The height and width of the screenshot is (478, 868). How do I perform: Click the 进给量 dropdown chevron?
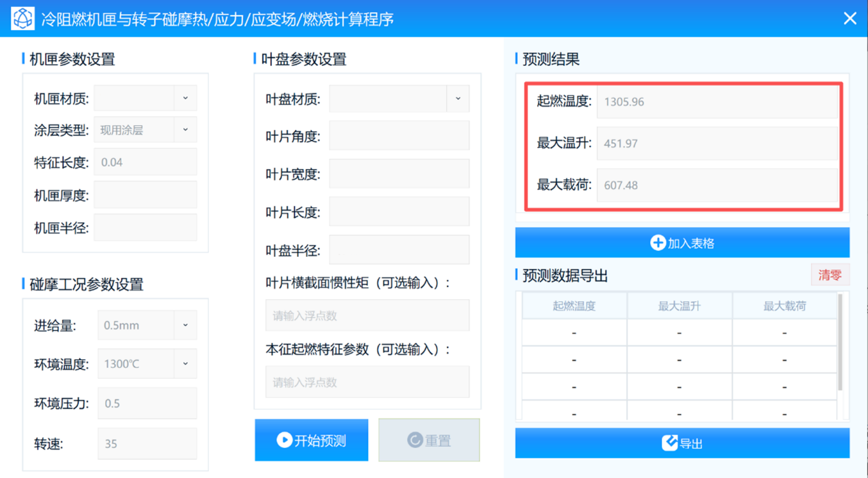pos(185,325)
